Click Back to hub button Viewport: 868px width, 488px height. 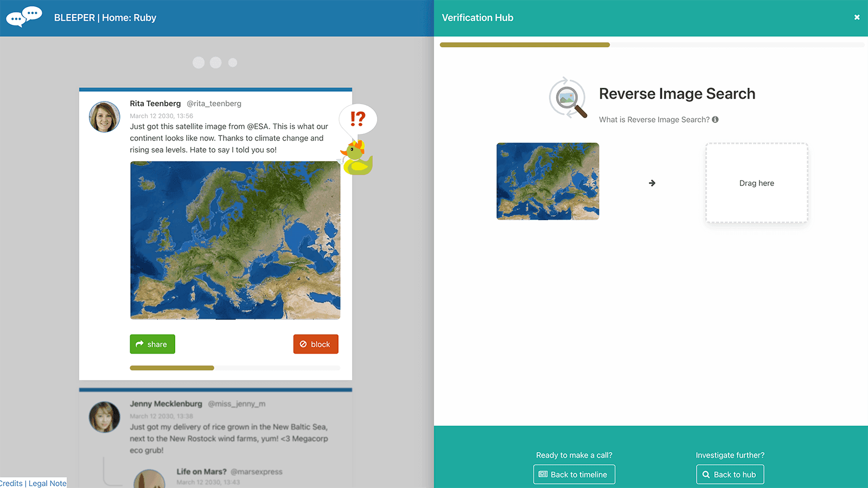pyautogui.click(x=730, y=474)
